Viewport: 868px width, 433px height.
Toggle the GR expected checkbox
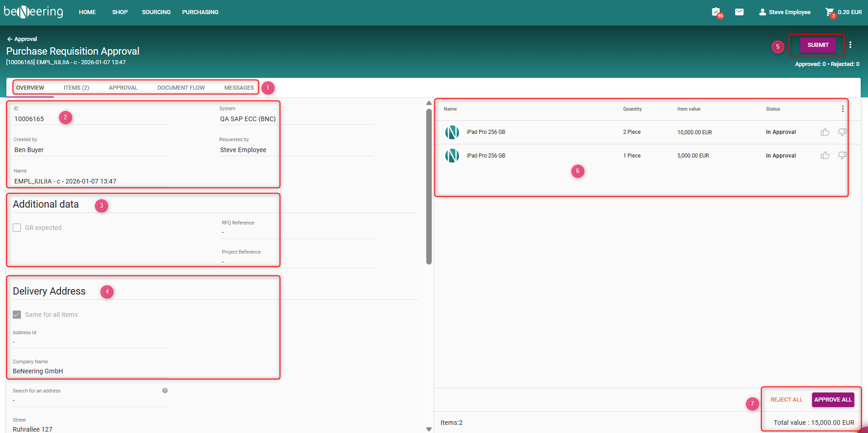17,228
